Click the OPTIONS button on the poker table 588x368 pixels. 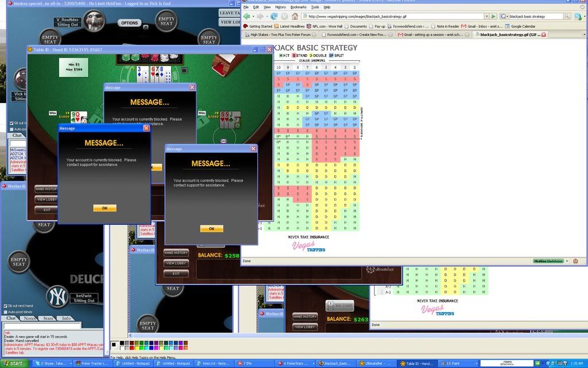pyautogui.click(x=130, y=23)
